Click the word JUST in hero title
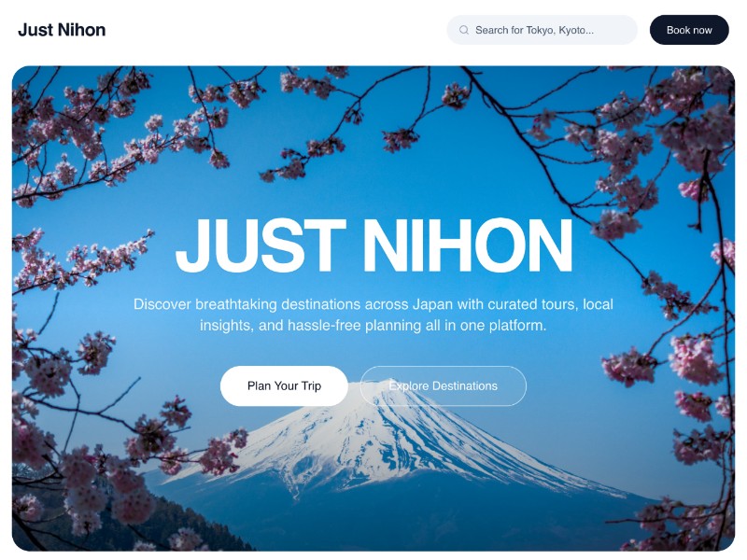 261,245
